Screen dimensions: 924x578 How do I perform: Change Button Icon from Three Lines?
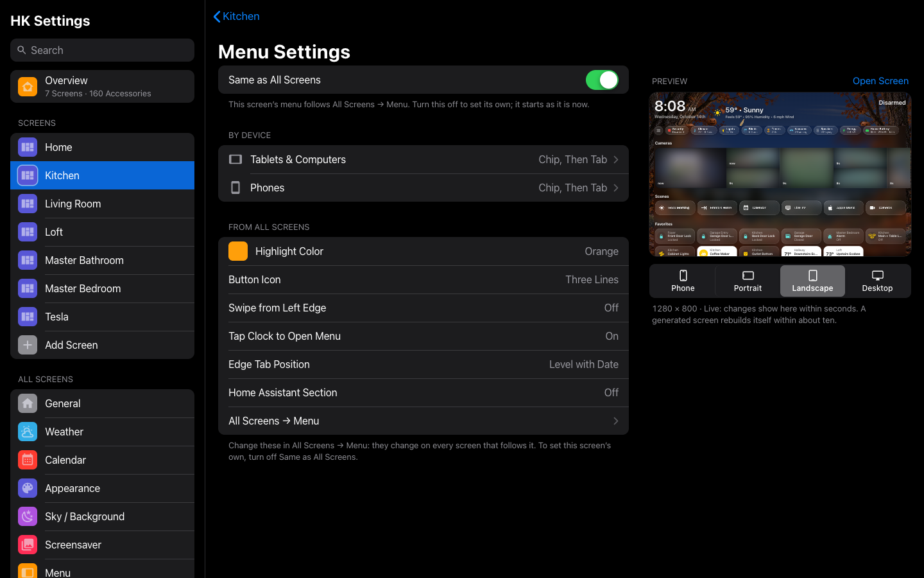[424, 279]
